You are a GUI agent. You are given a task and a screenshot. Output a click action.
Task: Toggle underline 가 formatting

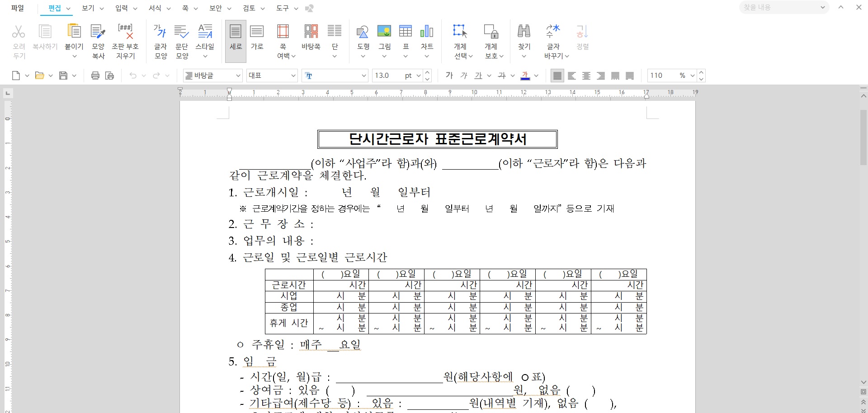(x=478, y=76)
